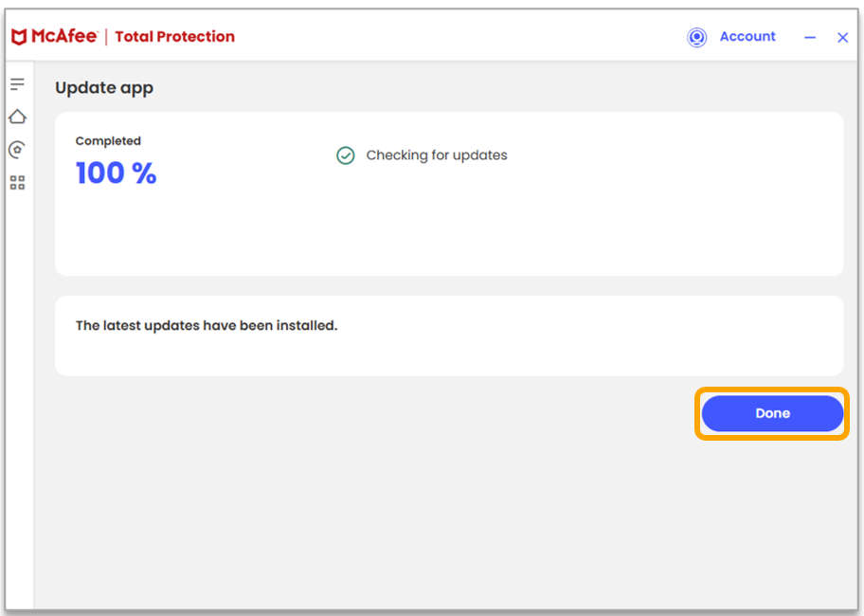Select the Home icon in the sidebar
Viewport: 864px width, 616px height.
click(17, 116)
